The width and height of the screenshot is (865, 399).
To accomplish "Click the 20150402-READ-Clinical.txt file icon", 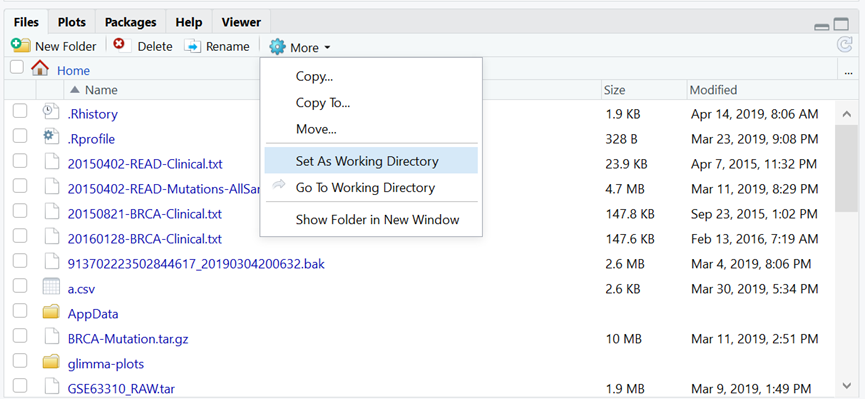I will [x=51, y=162].
